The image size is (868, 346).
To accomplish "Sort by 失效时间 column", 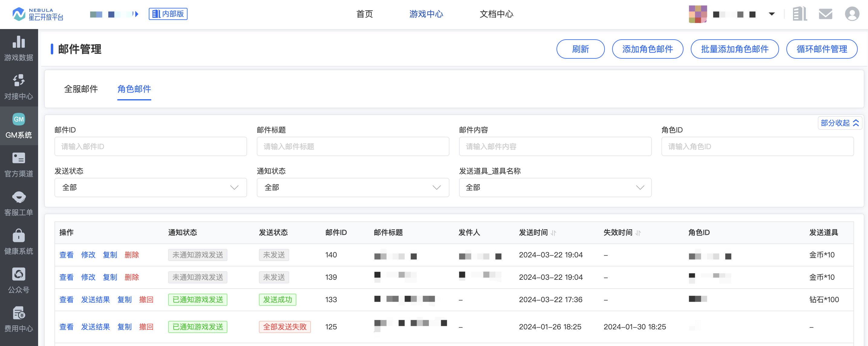I will [638, 233].
